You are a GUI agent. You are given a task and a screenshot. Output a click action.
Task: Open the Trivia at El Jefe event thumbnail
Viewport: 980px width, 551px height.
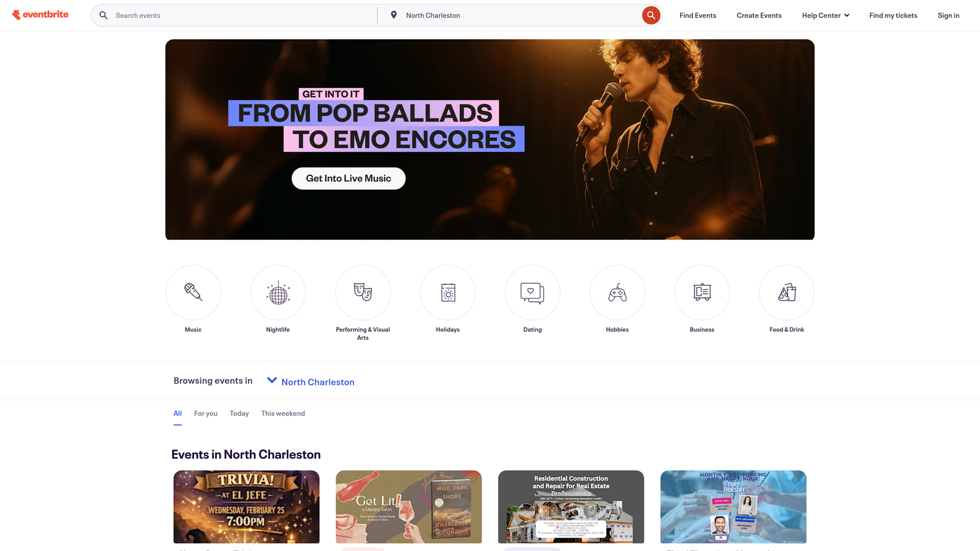(246, 507)
